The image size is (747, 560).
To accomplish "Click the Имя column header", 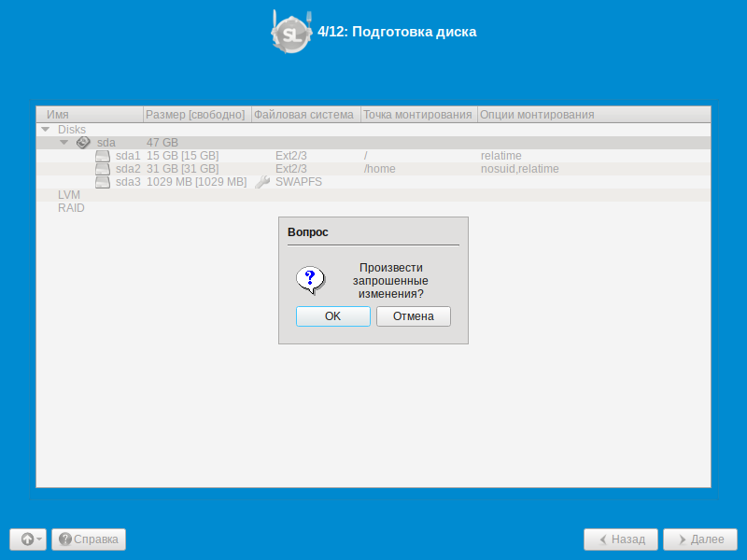I will pyautogui.click(x=90, y=115).
